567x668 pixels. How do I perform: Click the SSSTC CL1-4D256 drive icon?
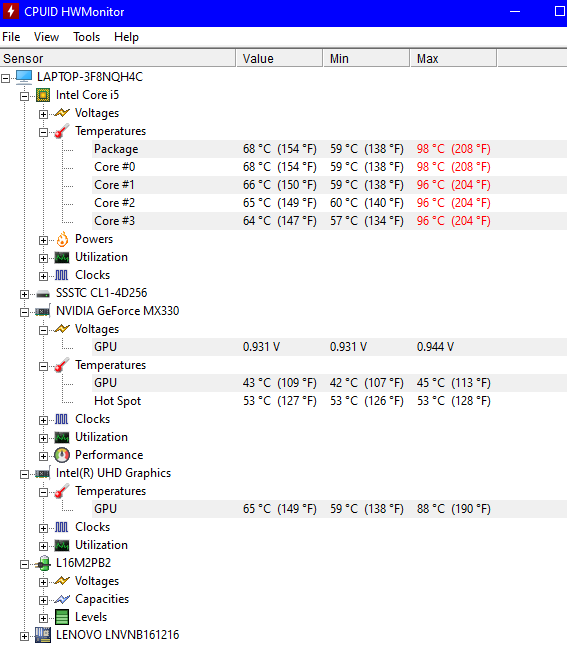(43, 294)
